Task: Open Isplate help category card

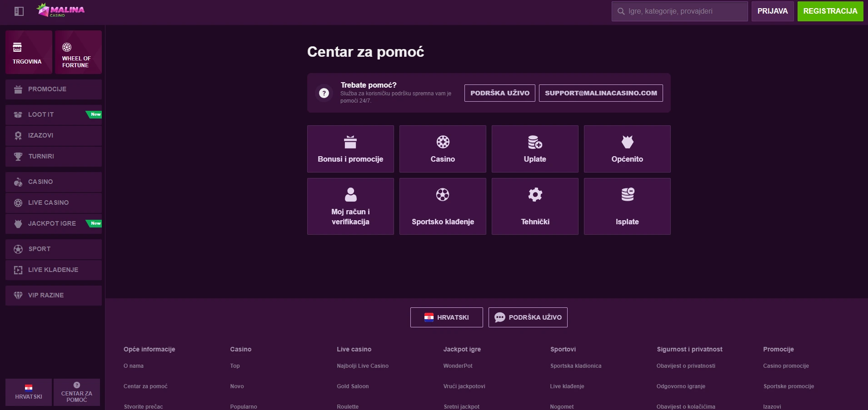Action: click(x=627, y=207)
